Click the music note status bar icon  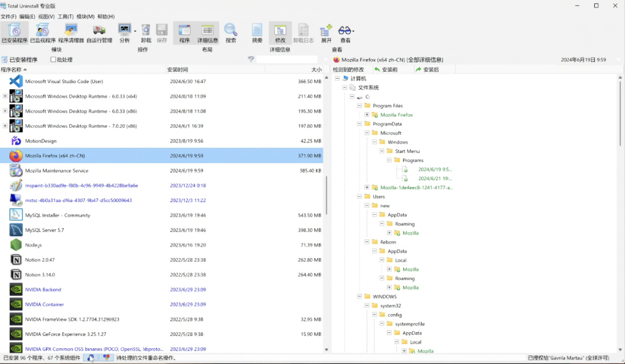(91, 358)
